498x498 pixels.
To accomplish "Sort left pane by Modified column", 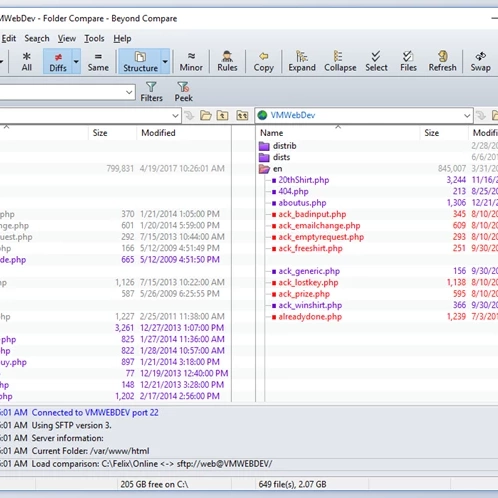I will [x=184, y=133].
